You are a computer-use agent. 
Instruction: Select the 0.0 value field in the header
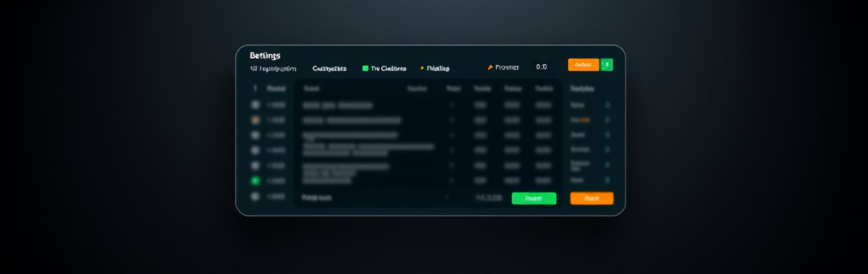541,66
